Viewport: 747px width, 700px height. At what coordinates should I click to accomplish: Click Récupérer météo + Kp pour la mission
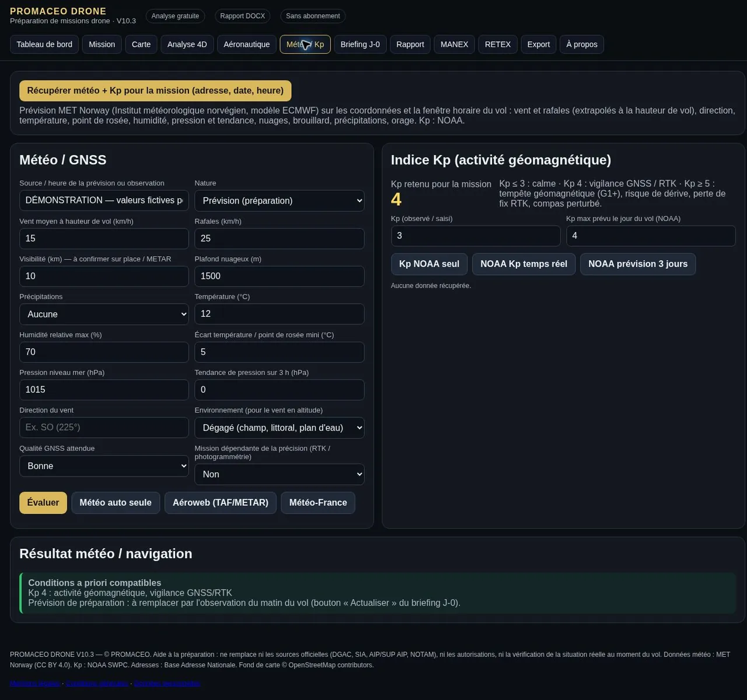[155, 91]
